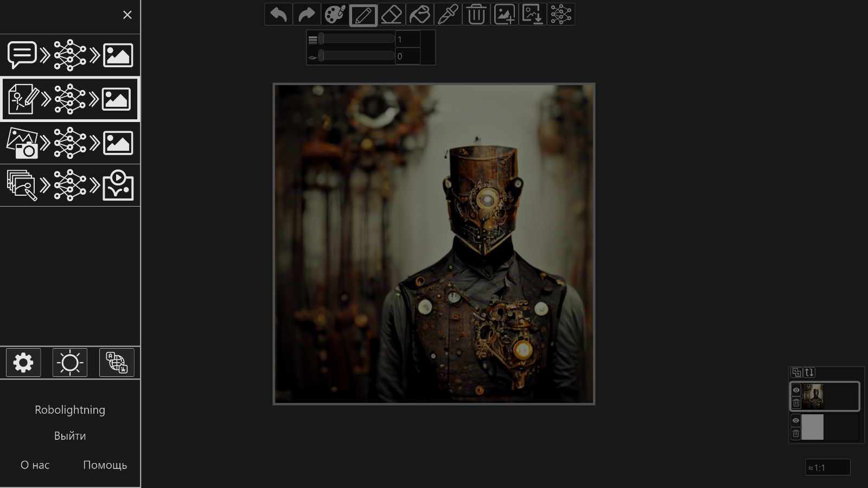
Task: Click the thickness value field showing 1
Action: (407, 39)
